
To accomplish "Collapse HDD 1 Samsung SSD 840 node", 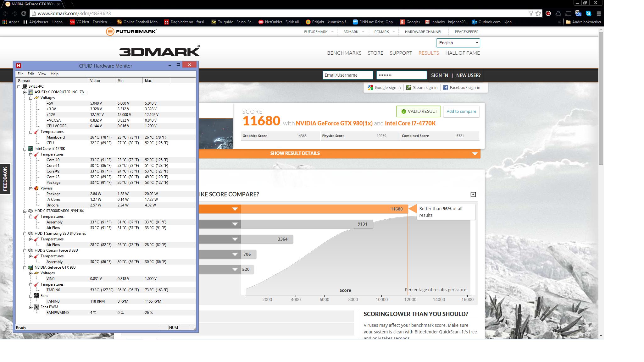I will tap(25, 233).
